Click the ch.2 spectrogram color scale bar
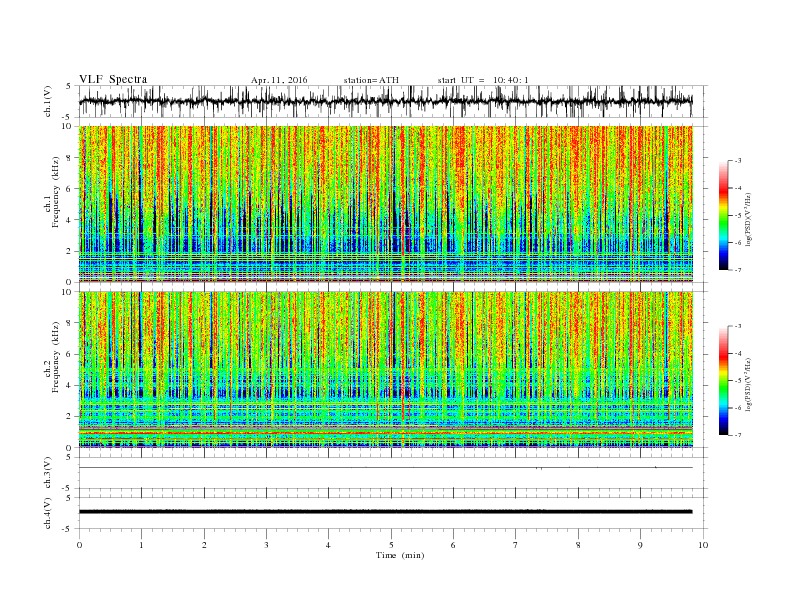Screen dimensions: 792x612 724,381
